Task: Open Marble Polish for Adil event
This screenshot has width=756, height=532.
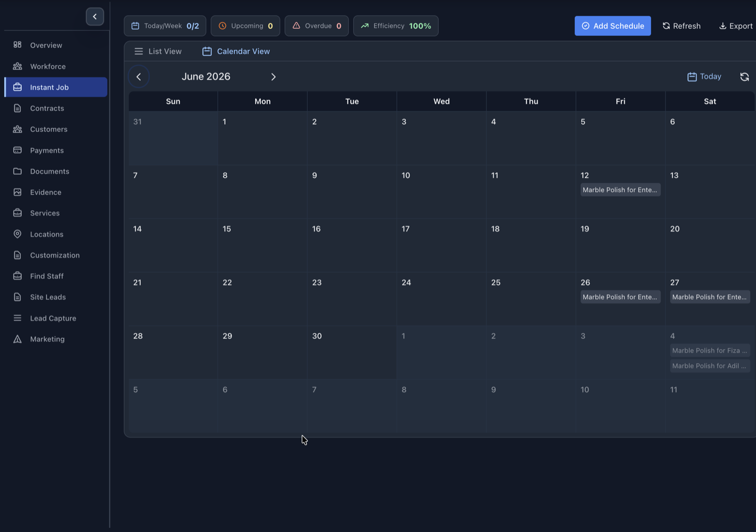Action: click(710, 366)
